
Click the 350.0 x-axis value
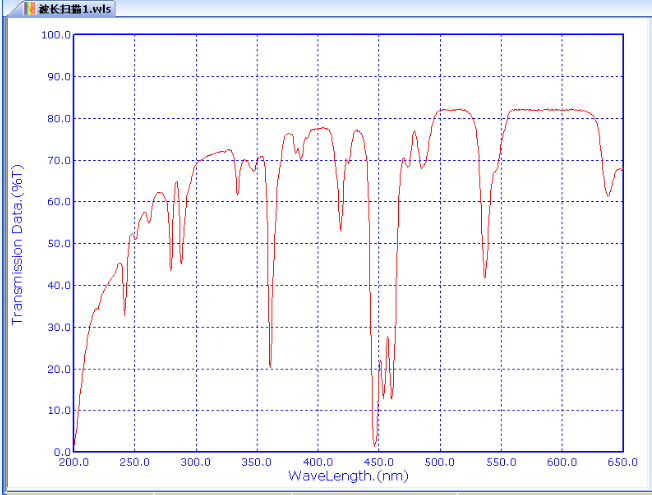pos(257,462)
